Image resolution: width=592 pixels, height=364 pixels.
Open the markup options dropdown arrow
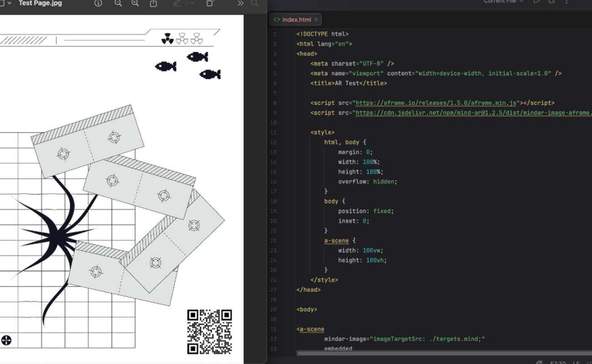192,3
